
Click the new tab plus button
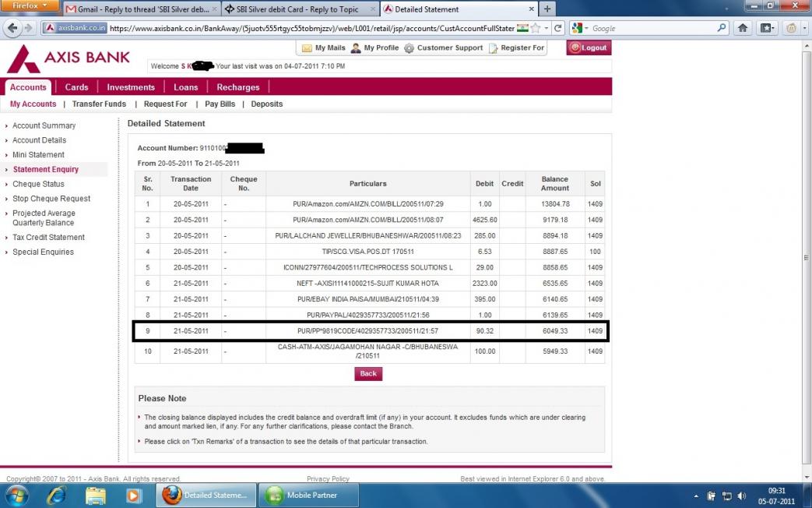tap(547, 9)
